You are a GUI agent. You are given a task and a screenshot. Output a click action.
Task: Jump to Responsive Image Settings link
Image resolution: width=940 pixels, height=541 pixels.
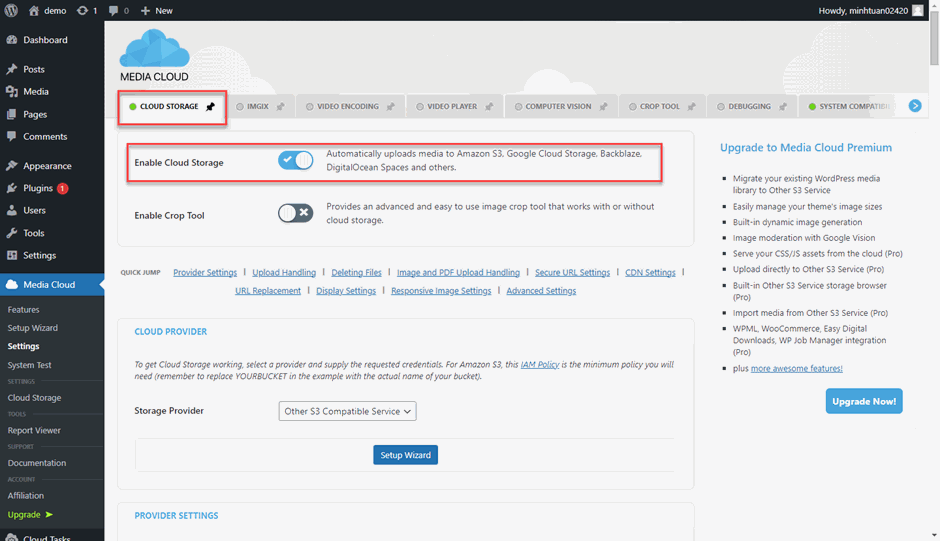441,291
